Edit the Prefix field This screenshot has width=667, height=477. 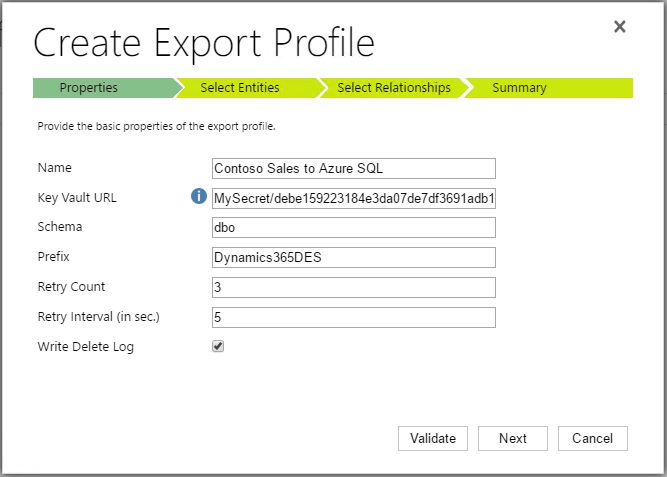[354, 258]
